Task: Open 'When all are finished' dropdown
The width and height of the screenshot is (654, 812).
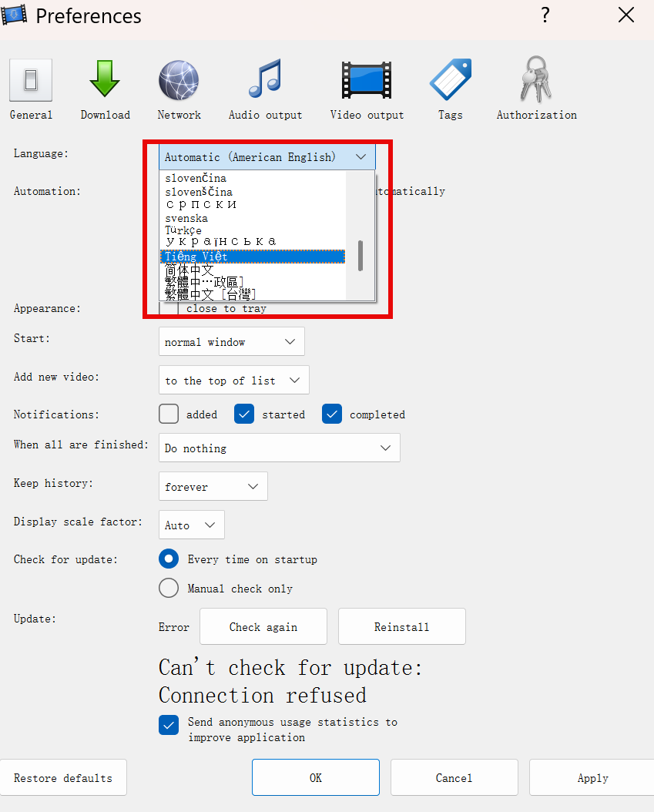Action: (279, 448)
